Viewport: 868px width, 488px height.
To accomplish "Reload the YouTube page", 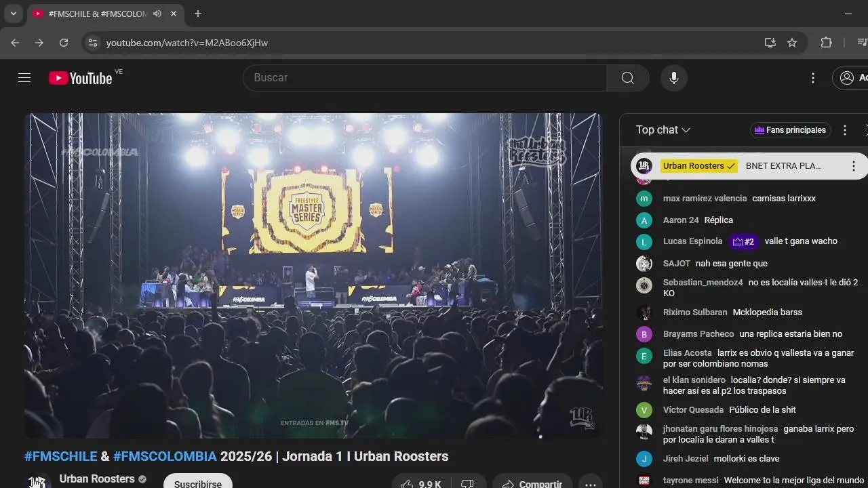I will click(x=64, y=43).
